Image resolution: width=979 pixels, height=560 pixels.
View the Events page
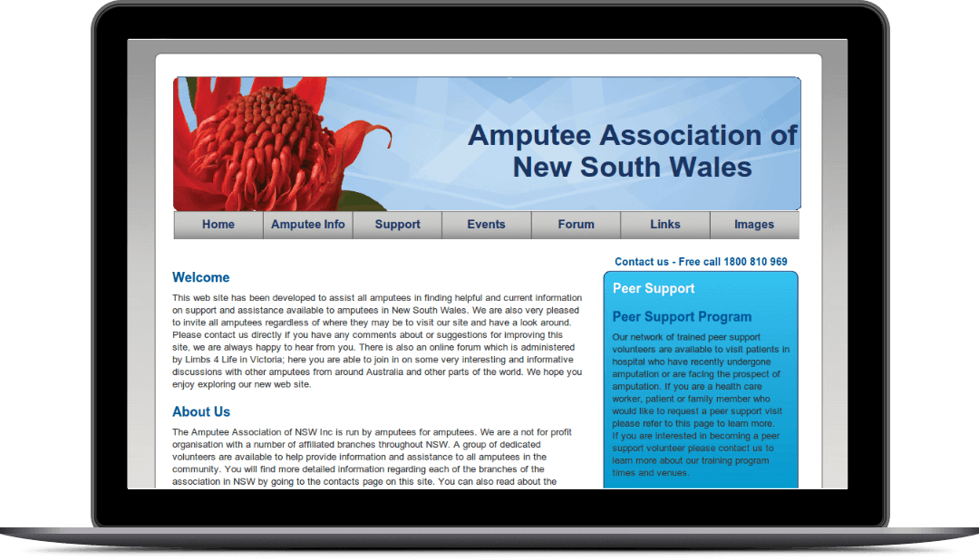pyautogui.click(x=486, y=224)
